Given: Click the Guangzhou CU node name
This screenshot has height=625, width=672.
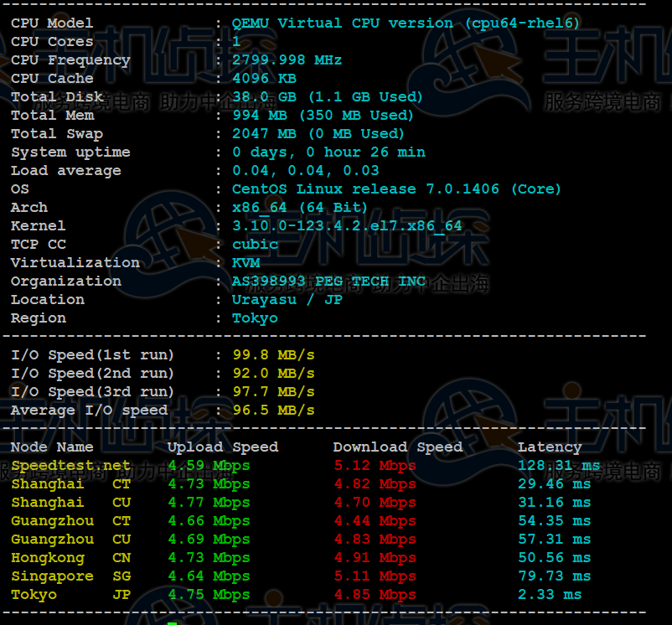Looking at the screenshot, I should click(x=70, y=539).
